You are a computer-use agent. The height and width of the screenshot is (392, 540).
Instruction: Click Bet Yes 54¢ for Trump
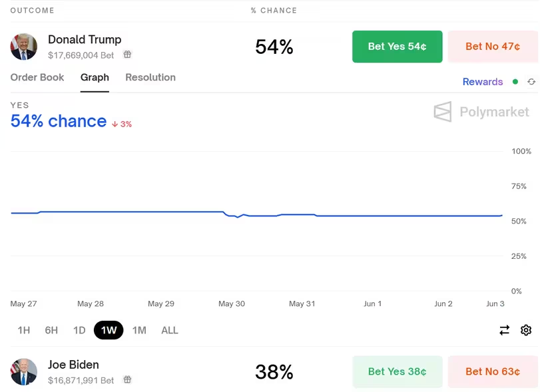(397, 47)
